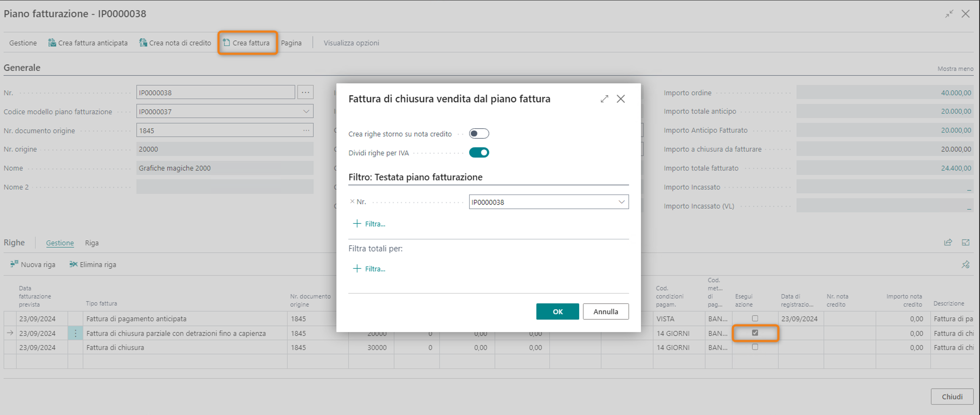980x415 pixels.
Task: Open lookup ellipsis next to Nr. field
Action: 305,92
